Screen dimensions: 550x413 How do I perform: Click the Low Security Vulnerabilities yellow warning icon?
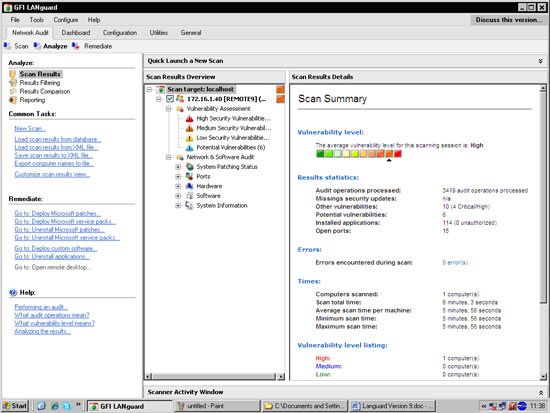click(189, 138)
